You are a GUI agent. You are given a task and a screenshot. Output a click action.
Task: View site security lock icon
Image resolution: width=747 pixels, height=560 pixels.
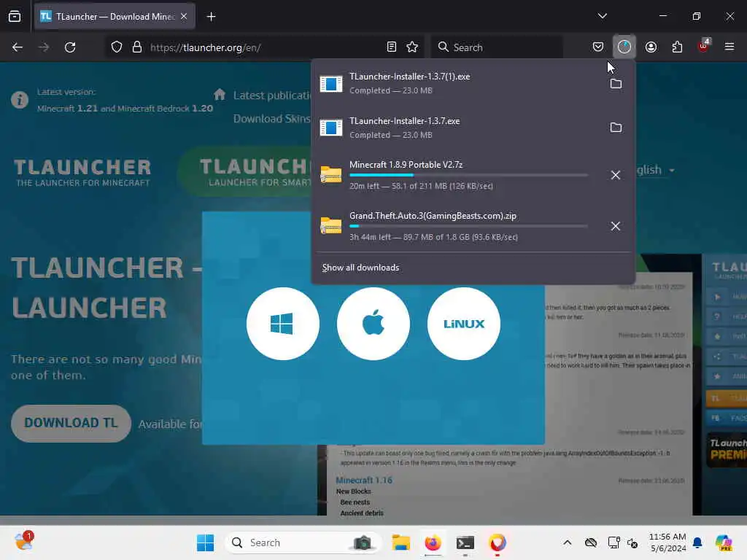(x=137, y=47)
